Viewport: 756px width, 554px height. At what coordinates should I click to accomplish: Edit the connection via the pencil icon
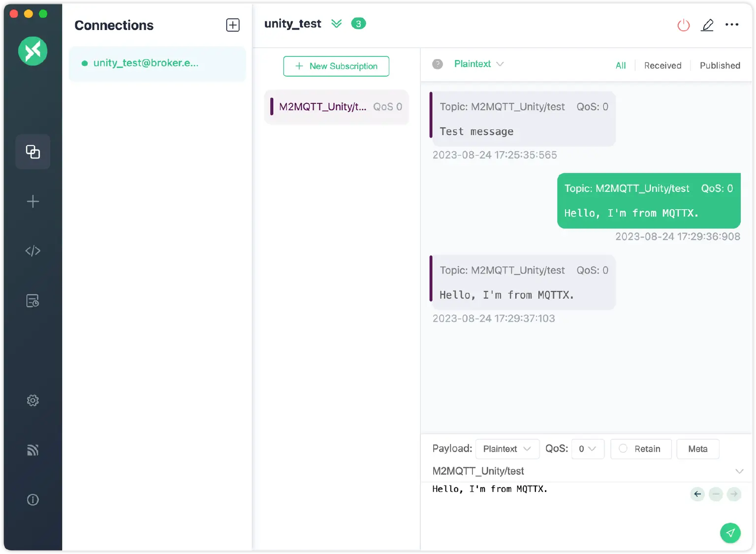tap(707, 25)
